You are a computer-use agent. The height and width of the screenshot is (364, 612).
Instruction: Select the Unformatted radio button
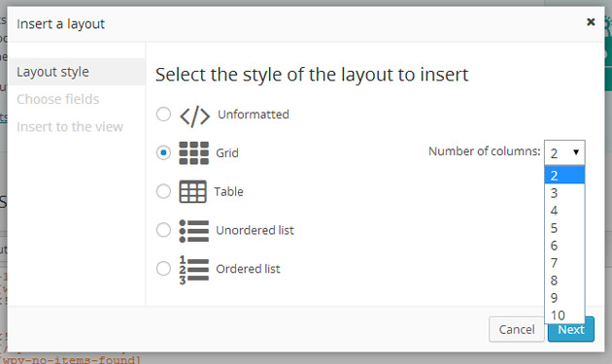[163, 115]
